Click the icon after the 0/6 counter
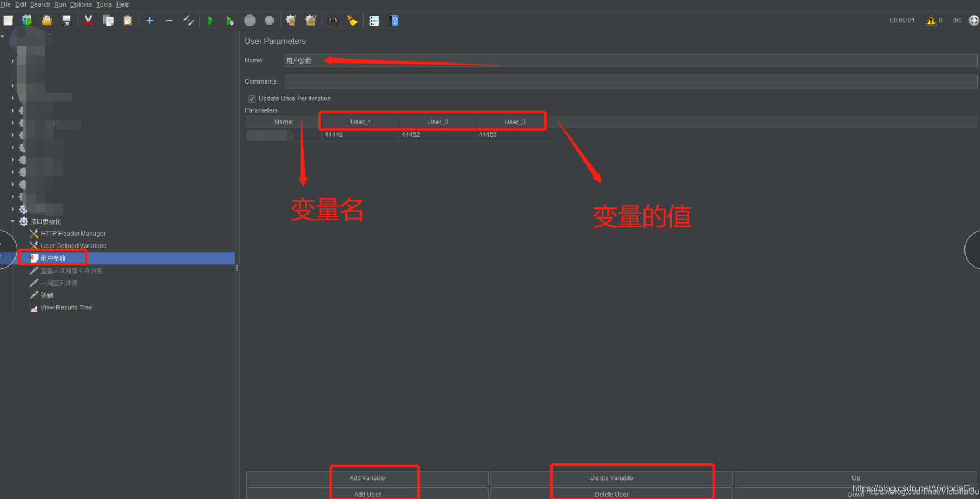This screenshot has width=980, height=499. (974, 21)
